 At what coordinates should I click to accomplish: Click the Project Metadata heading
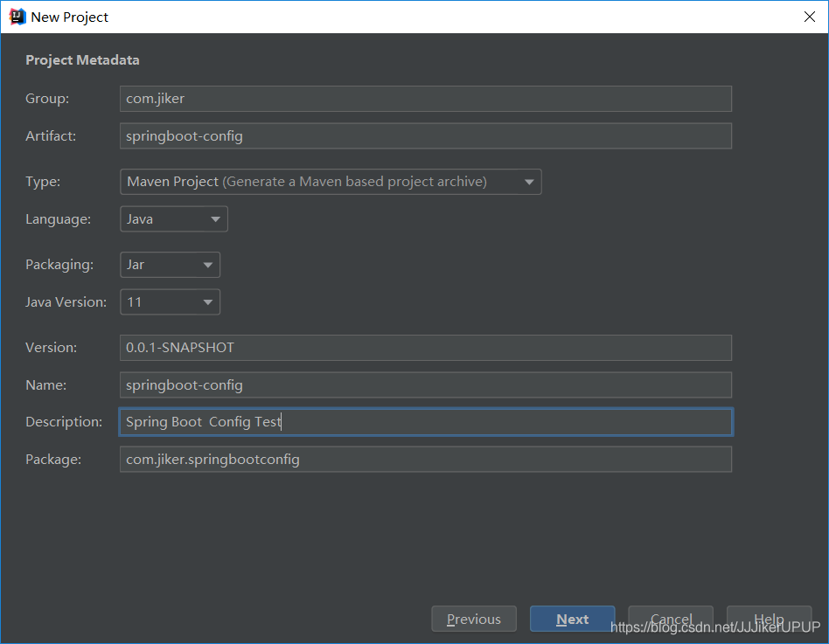click(x=82, y=60)
